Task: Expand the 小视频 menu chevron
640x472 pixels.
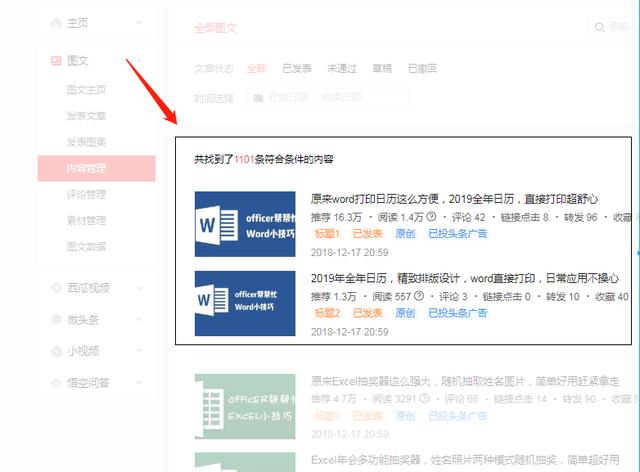Action: (x=139, y=351)
